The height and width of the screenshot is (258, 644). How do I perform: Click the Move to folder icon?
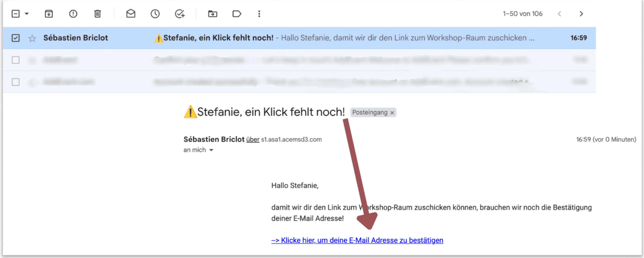pos(212,14)
